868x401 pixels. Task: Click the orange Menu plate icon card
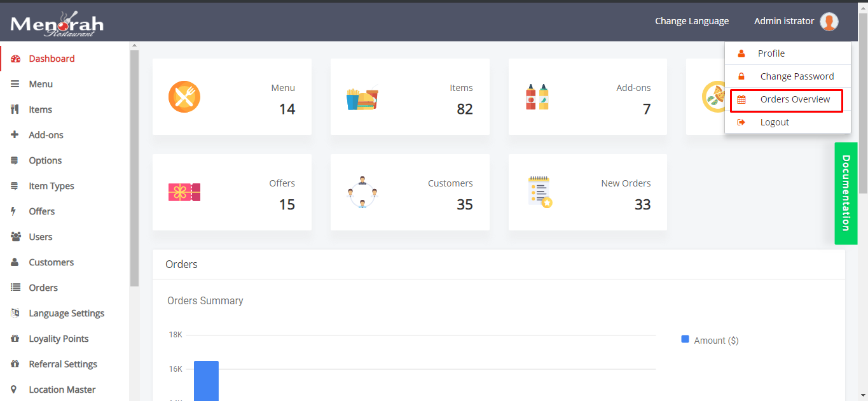184,97
